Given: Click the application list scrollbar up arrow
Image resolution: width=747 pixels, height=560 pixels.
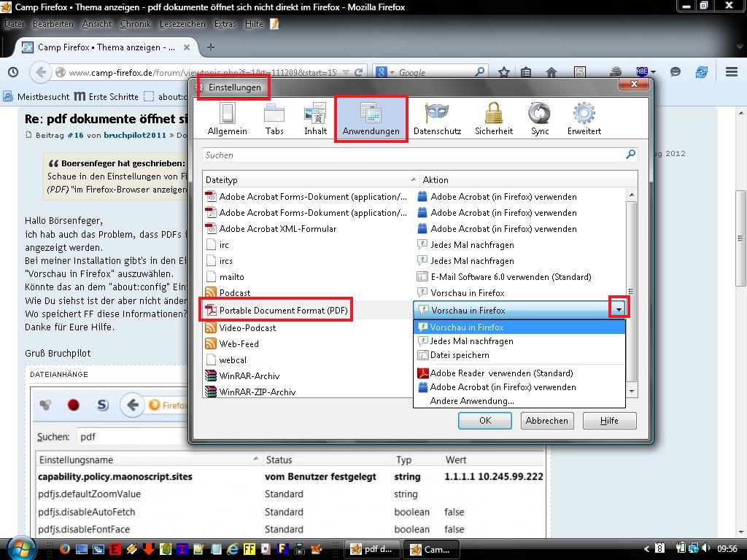Looking at the screenshot, I should [632, 194].
